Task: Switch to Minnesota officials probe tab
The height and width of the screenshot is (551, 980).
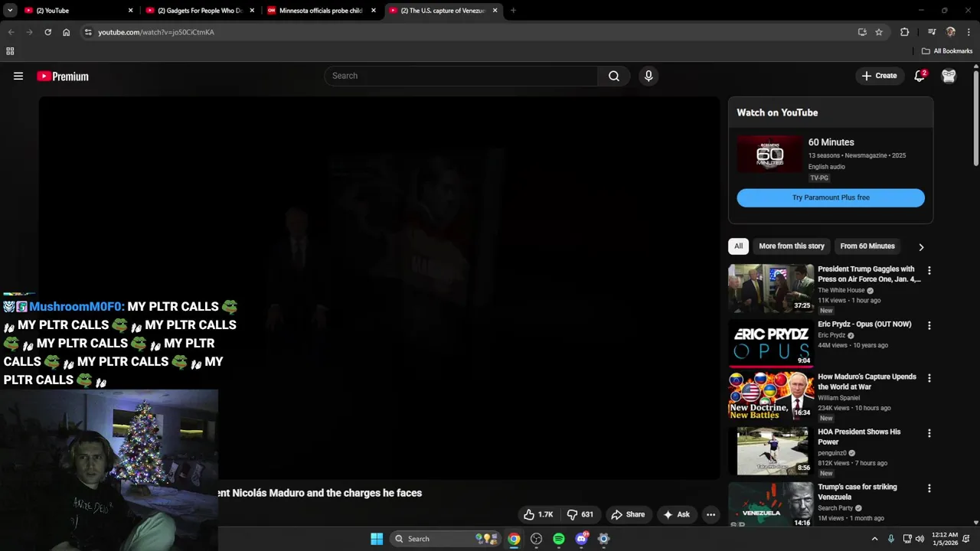Action: click(x=320, y=11)
